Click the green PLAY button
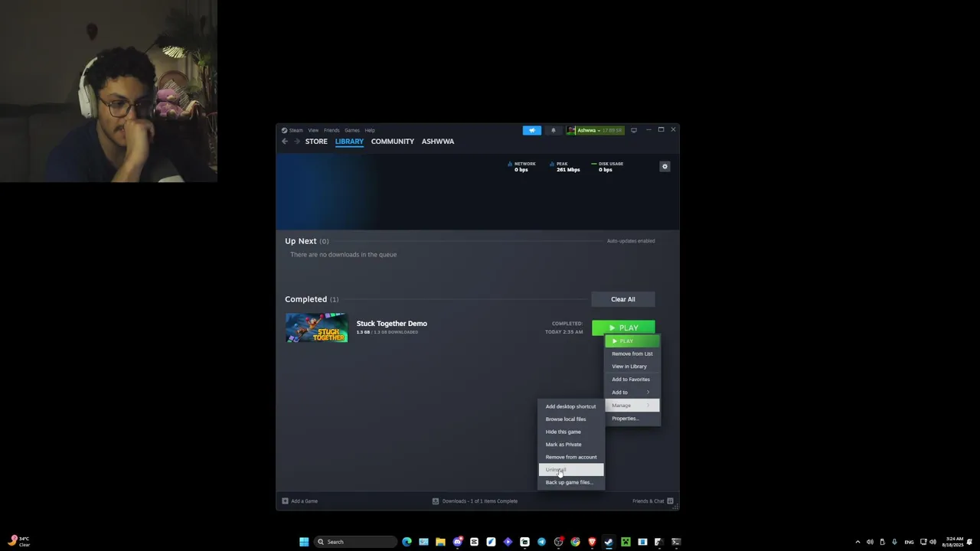The height and width of the screenshot is (551, 980). [x=623, y=328]
